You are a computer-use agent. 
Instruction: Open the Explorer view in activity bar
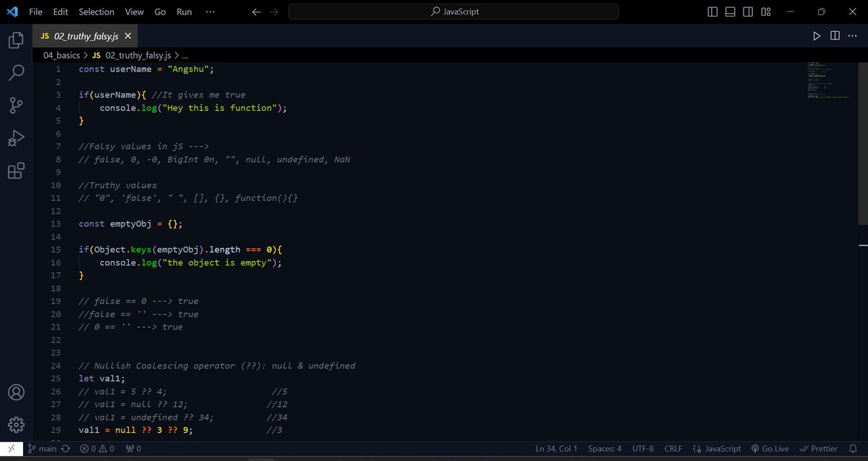click(16, 40)
